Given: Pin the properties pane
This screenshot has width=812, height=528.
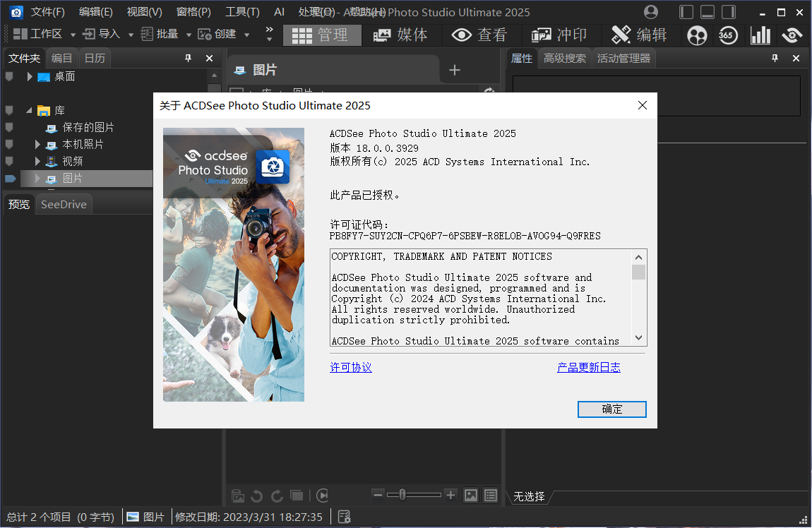Looking at the screenshot, I should click(775, 59).
